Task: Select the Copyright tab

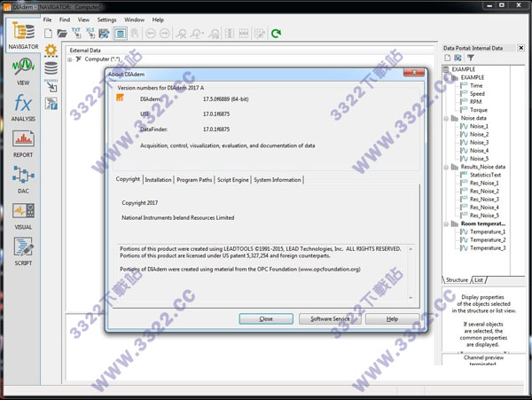Action: (x=128, y=179)
